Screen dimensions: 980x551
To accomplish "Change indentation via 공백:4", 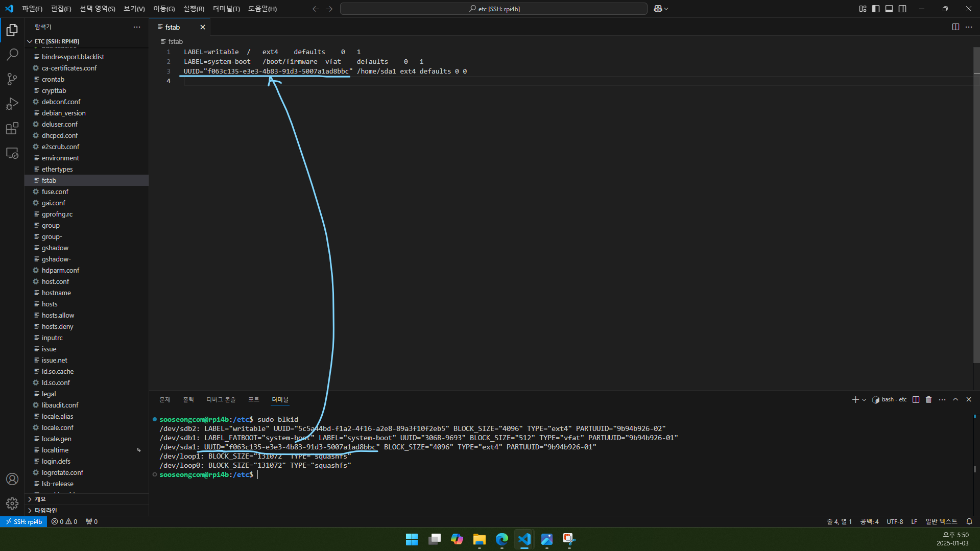I will tap(870, 522).
